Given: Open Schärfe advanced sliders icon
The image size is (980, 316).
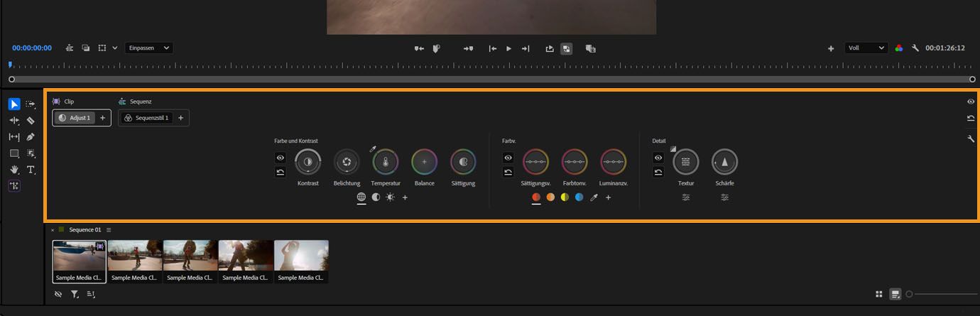Looking at the screenshot, I should (724, 197).
